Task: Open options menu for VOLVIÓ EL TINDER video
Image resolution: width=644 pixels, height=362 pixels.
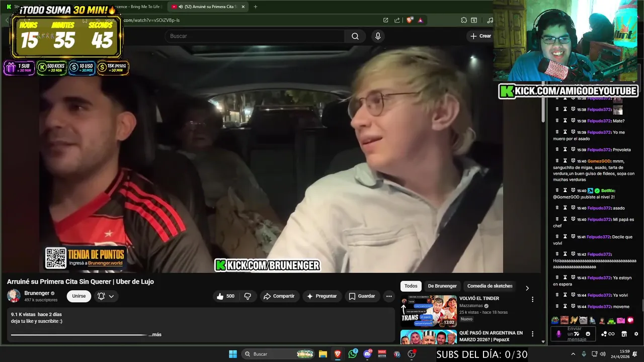Action: coord(532,299)
